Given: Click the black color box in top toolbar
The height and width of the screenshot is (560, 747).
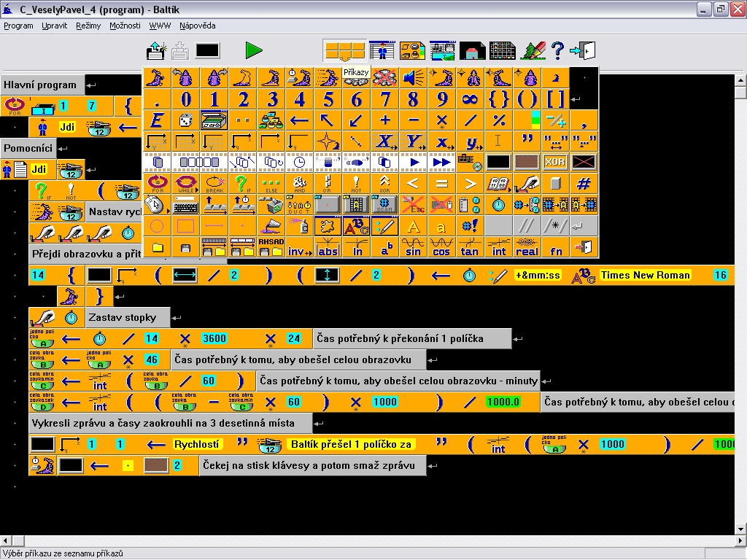Looking at the screenshot, I should coord(207,50).
